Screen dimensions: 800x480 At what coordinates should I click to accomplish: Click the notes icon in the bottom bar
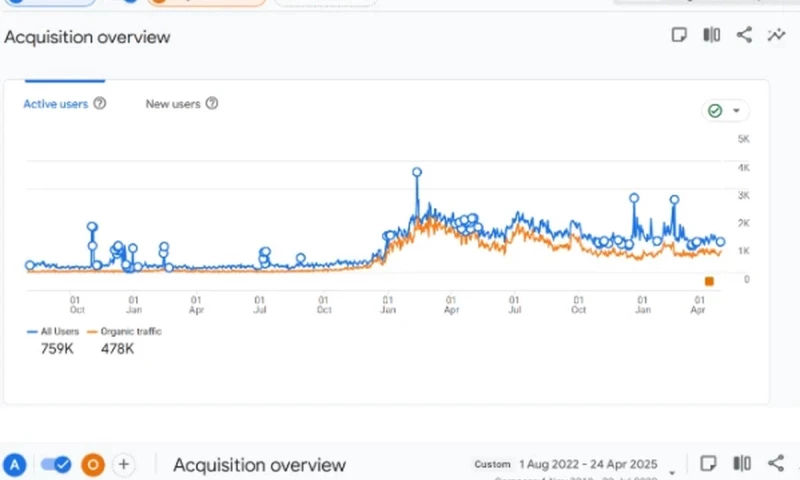tap(709, 463)
